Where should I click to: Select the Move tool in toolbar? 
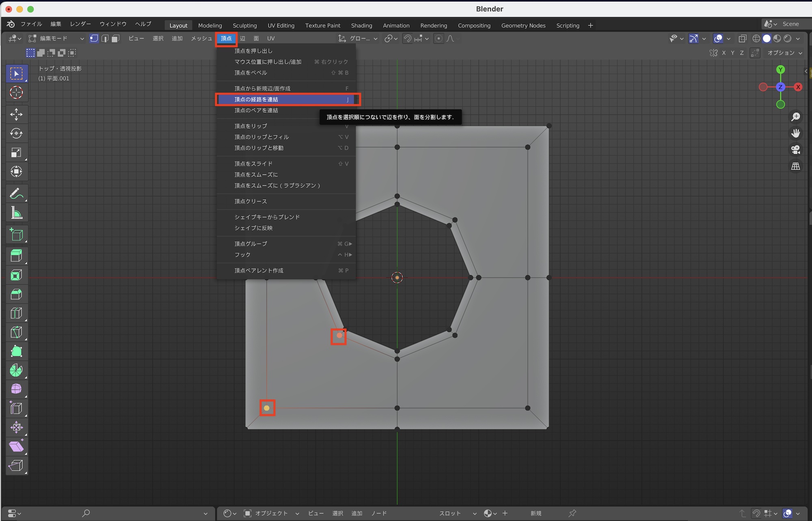(x=16, y=114)
